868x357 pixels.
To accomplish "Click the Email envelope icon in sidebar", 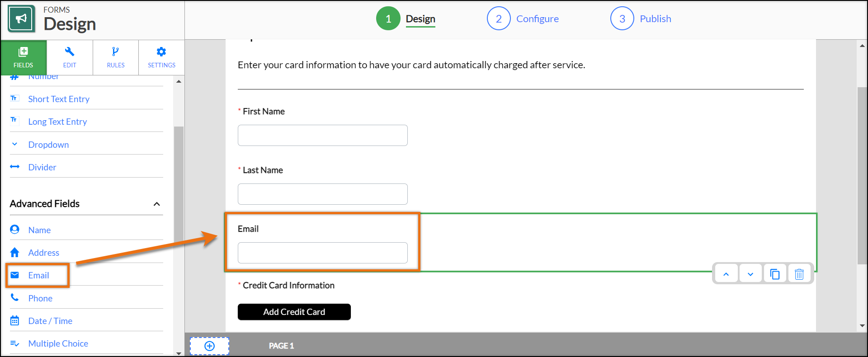I will click(15, 275).
